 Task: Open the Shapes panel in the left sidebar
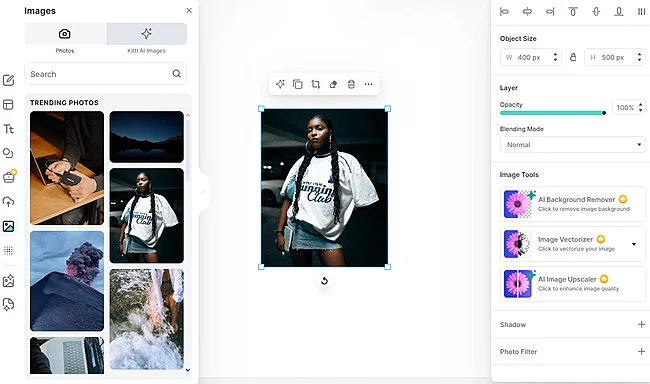[x=8, y=153]
